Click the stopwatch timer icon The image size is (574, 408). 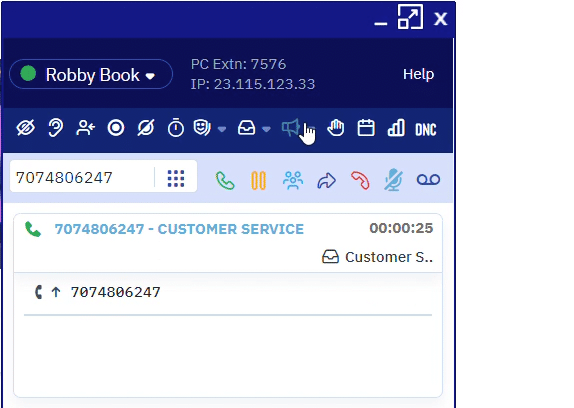point(176,128)
